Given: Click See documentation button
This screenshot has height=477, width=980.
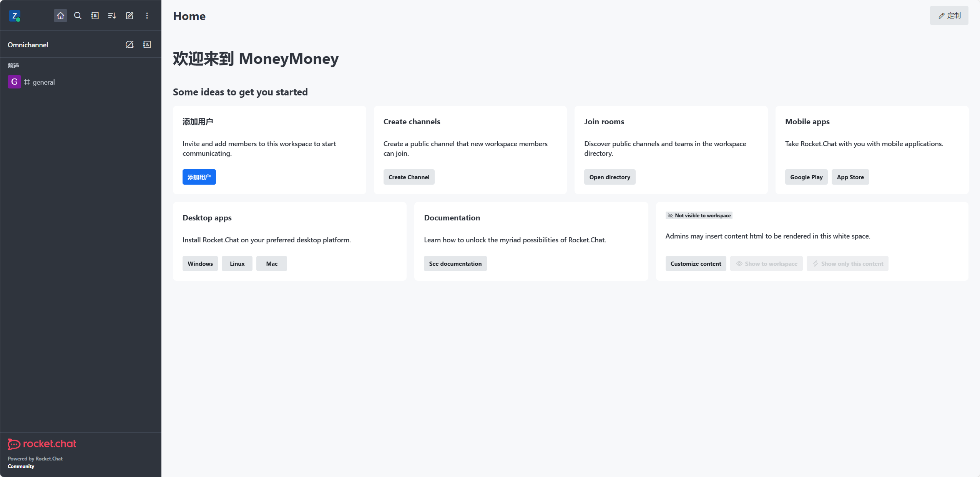Looking at the screenshot, I should (455, 264).
